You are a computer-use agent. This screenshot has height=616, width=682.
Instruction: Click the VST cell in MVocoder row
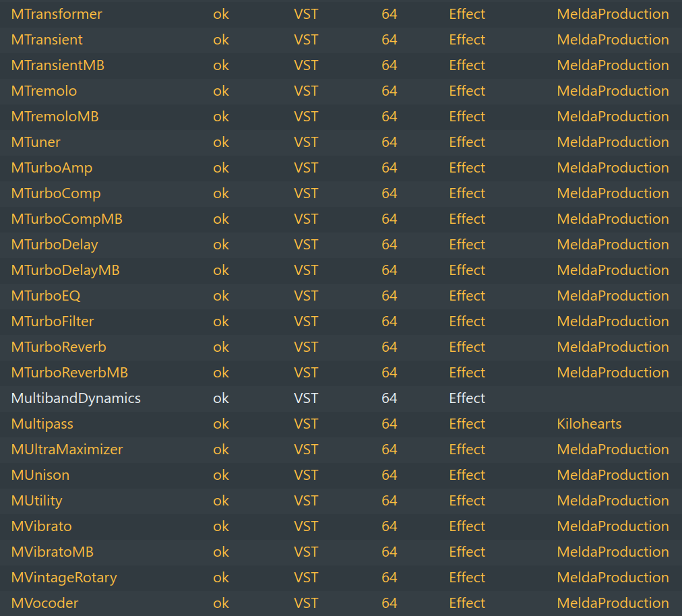[x=306, y=603]
